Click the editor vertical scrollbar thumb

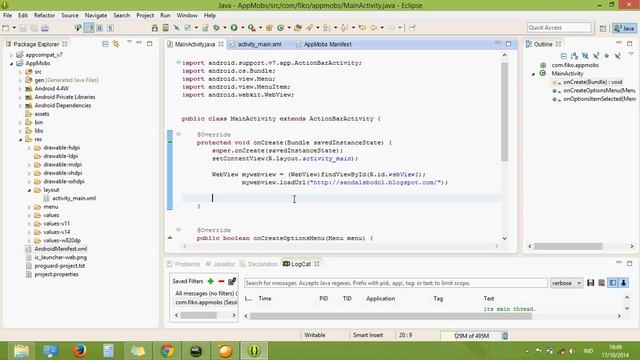click(504, 111)
